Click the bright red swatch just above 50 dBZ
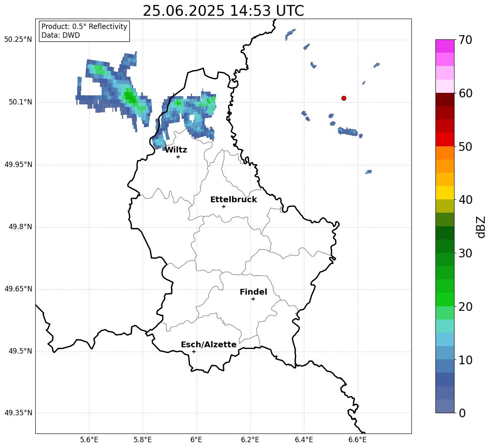 tap(445, 140)
